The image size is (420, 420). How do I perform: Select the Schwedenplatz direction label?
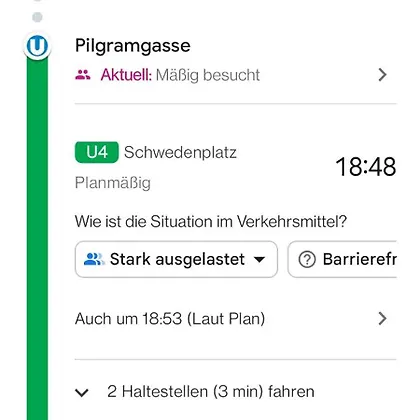point(180,153)
